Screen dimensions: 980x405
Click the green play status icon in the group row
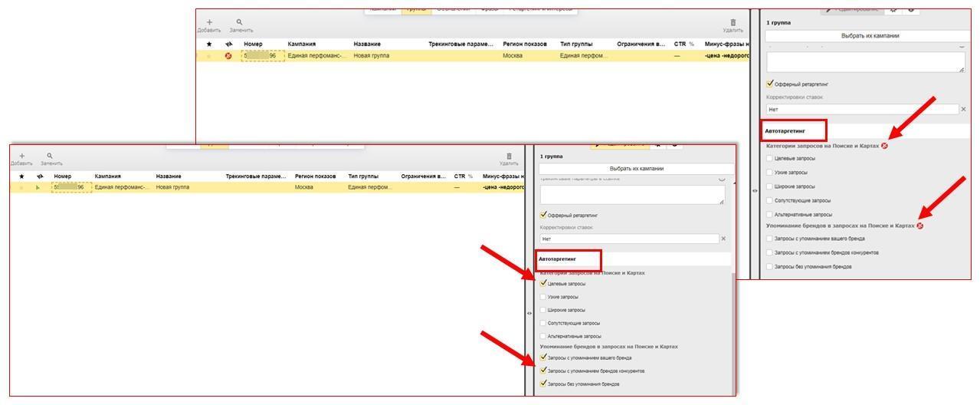[x=38, y=187]
